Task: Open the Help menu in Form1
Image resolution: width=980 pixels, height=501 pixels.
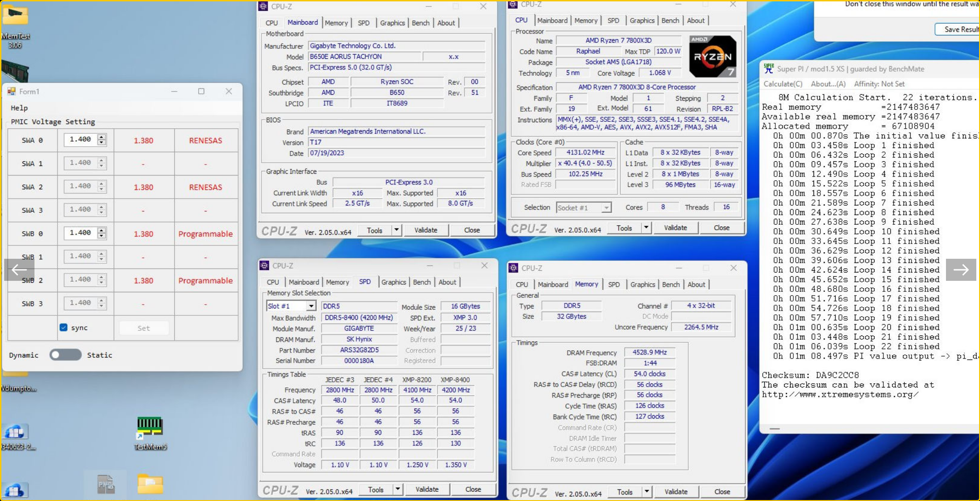Action: (x=19, y=108)
